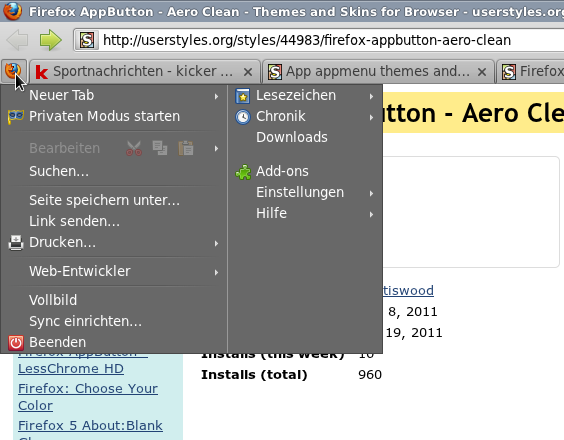Screen dimensions: 564x440
Task: Click the Firefox app button icon
Action: click(13, 71)
